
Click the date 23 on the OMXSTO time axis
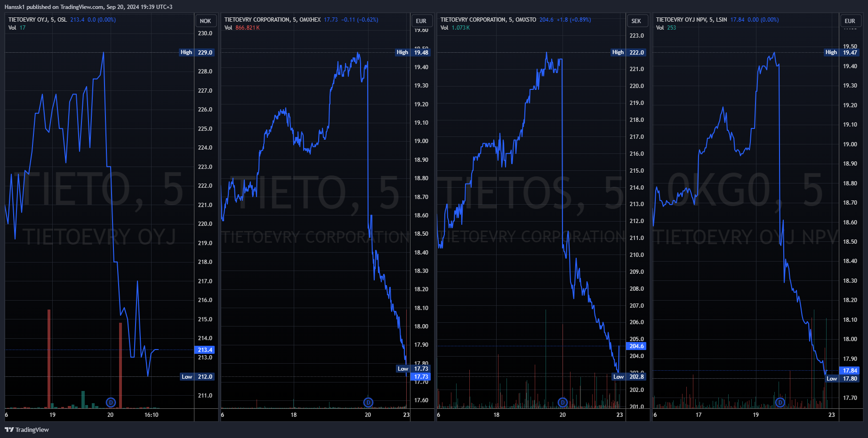point(619,415)
